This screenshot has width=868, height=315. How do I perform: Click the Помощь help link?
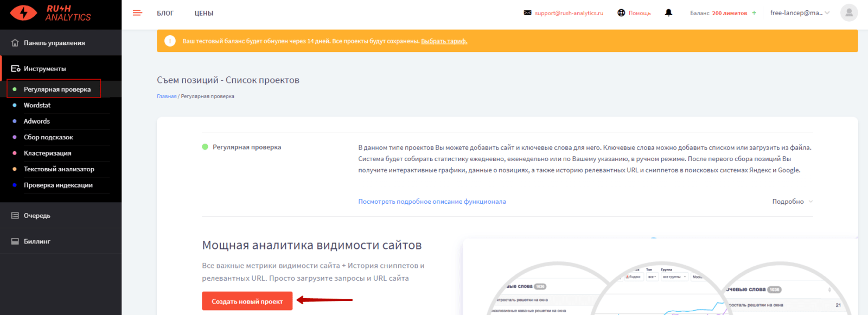click(640, 13)
